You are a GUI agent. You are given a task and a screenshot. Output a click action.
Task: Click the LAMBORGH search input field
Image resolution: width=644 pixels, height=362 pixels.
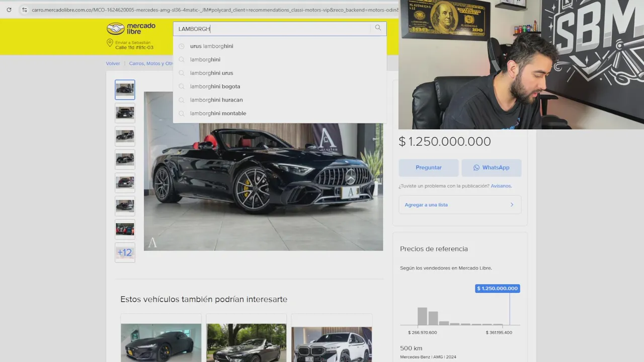coord(274,29)
